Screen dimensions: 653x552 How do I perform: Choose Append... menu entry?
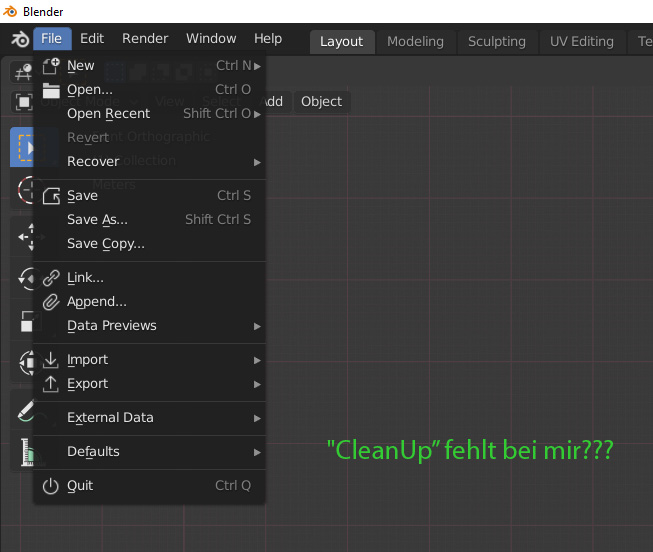click(x=150, y=302)
